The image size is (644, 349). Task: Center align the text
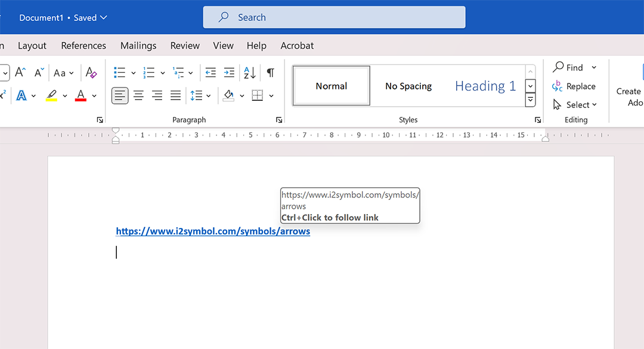(x=139, y=96)
